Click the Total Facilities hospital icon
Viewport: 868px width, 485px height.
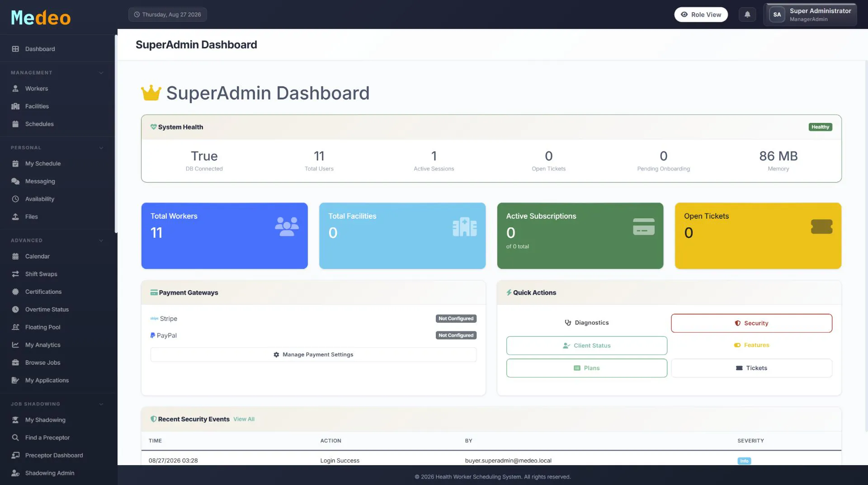(465, 226)
